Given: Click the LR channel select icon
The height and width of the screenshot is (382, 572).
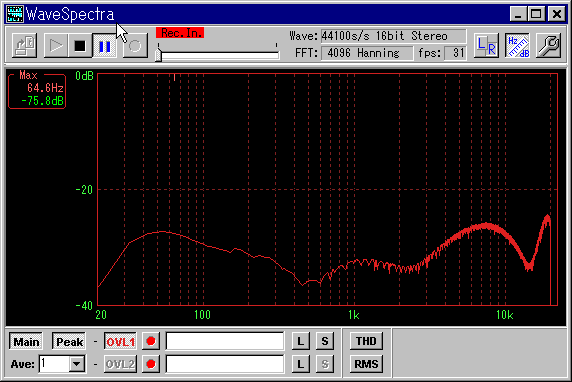Looking at the screenshot, I should [x=486, y=46].
